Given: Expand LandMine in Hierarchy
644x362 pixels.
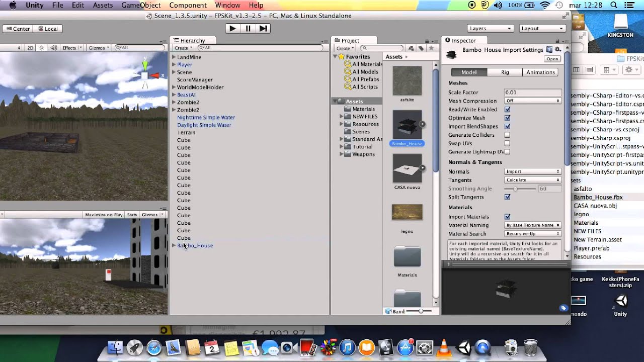Looking at the screenshot, I should point(174,57).
